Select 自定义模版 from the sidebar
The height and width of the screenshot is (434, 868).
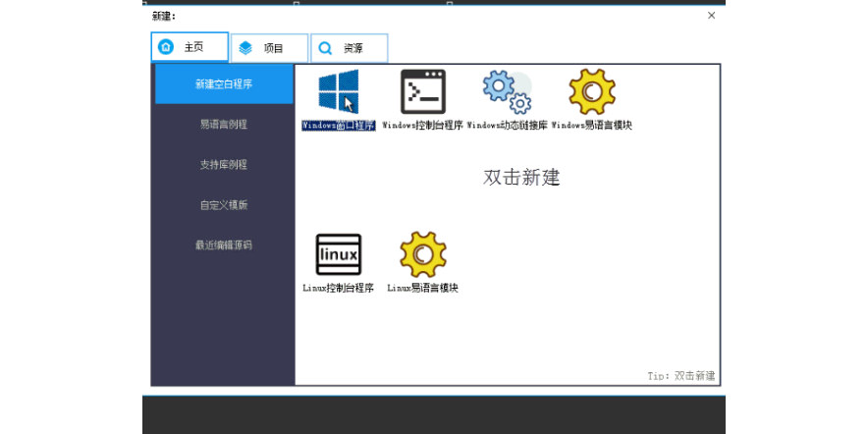coord(224,205)
